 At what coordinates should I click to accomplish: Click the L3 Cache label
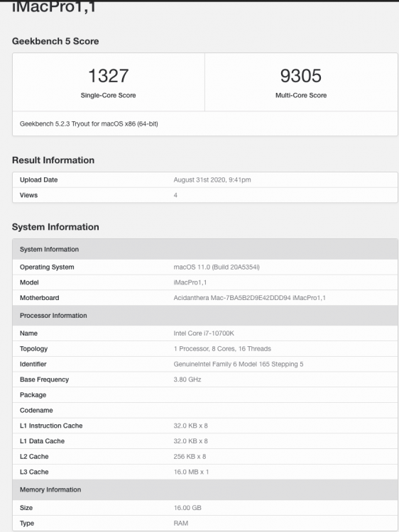coord(34,472)
